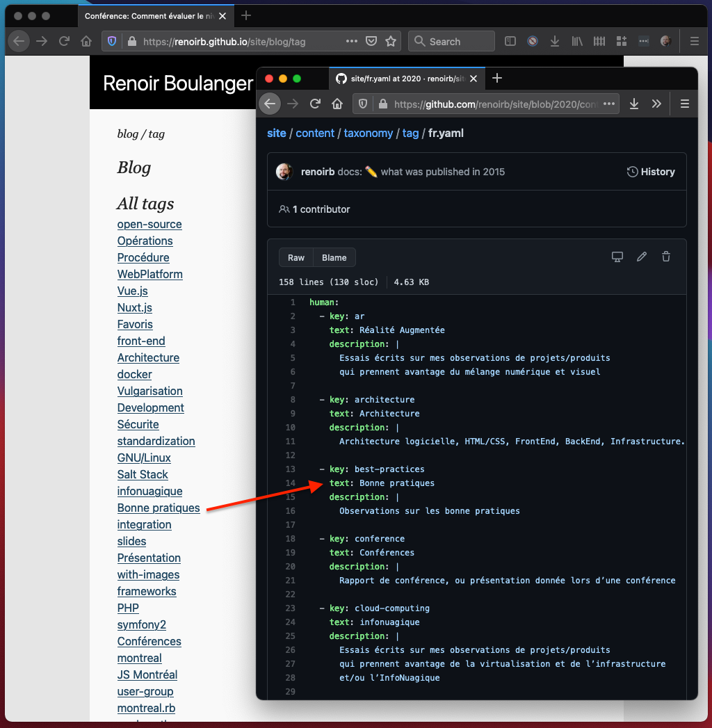Open new tab in GitHub window
The height and width of the screenshot is (728, 712).
497,78
